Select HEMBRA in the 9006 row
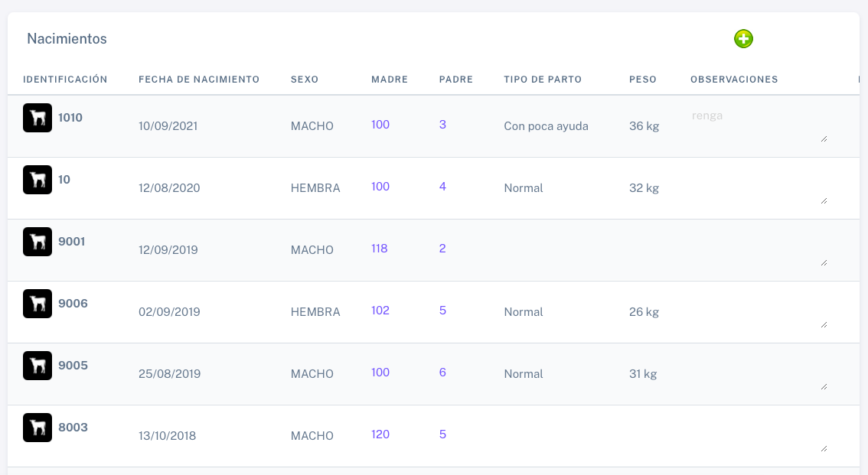Viewport: 868px width, 475px height. point(315,312)
